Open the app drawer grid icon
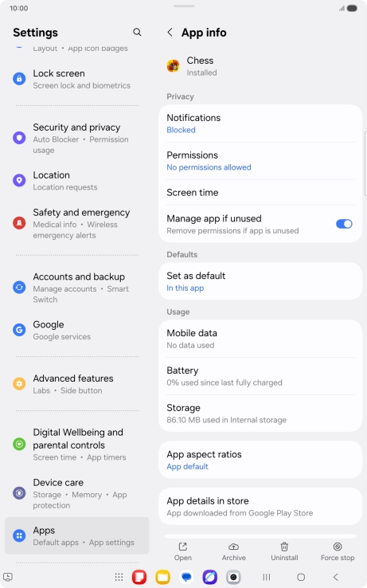 pos(119,577)
